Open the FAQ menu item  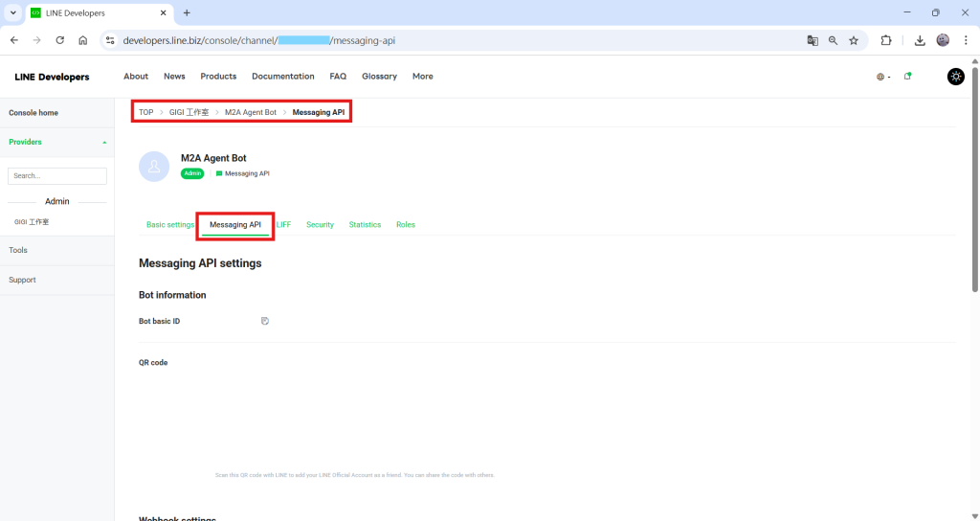coord(338,77)
